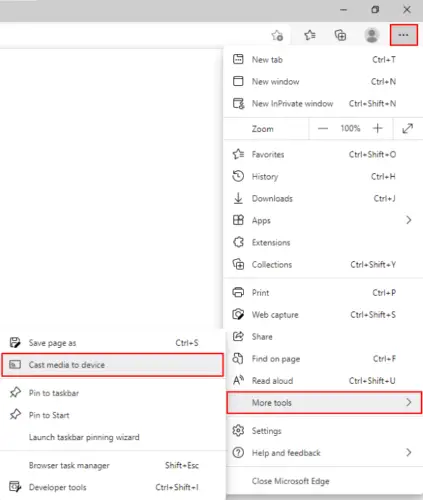Select Cast media to device
This screenshot has height=500, width=423.
[113, 365]
